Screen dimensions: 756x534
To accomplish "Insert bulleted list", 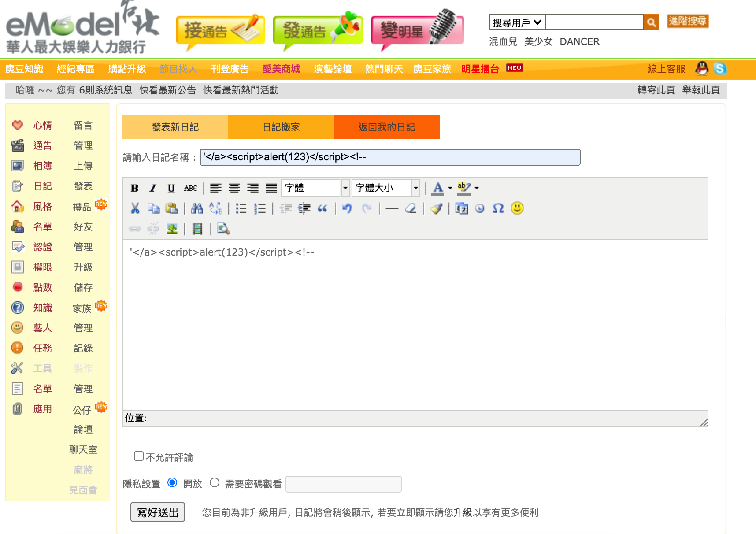I will pyautogui.click(x=241, y=208).
